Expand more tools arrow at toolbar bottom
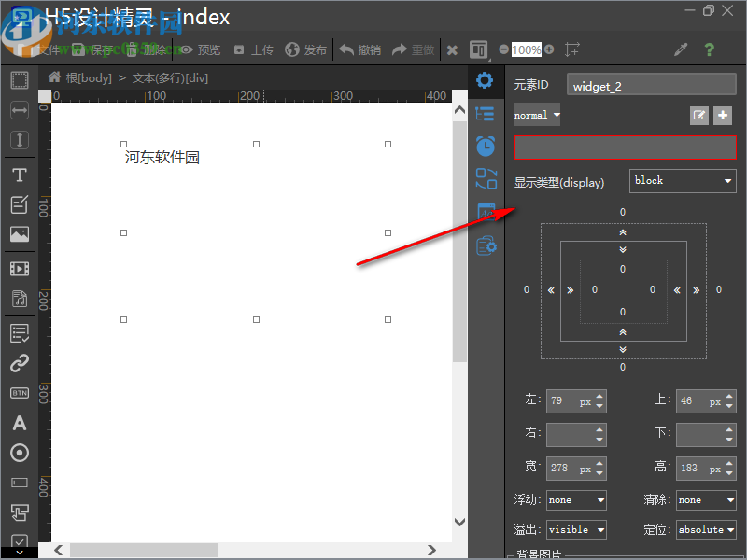Image resolution: width=747 pixels, height=560 pixels. pyautogui.click(x=20, y=553)
